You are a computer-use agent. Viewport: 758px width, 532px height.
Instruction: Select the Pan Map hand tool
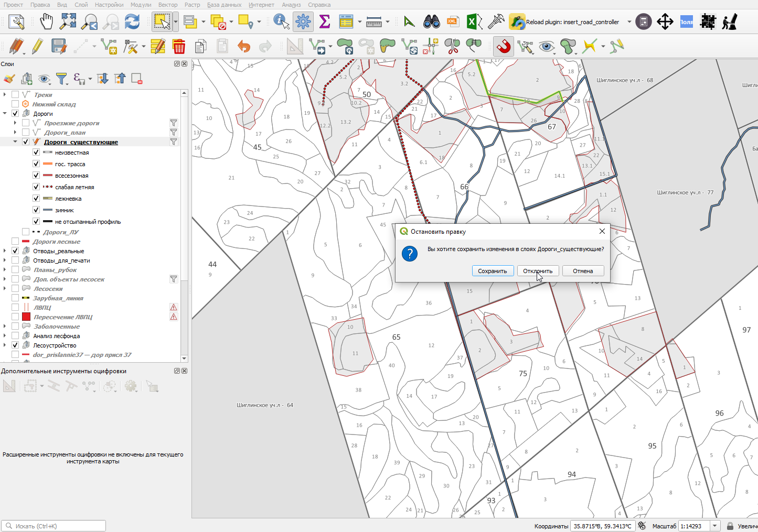pos(47,22)
